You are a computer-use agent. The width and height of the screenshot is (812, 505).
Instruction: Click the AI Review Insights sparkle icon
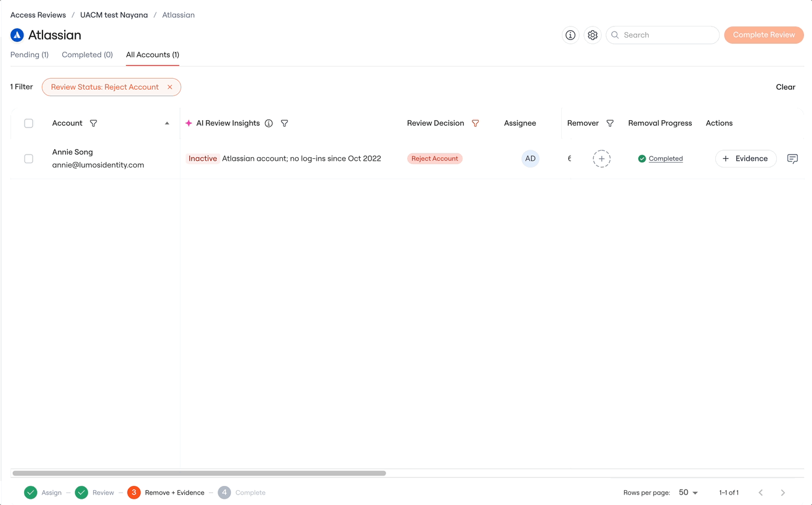pyautogui.click(x=189, y=123)
